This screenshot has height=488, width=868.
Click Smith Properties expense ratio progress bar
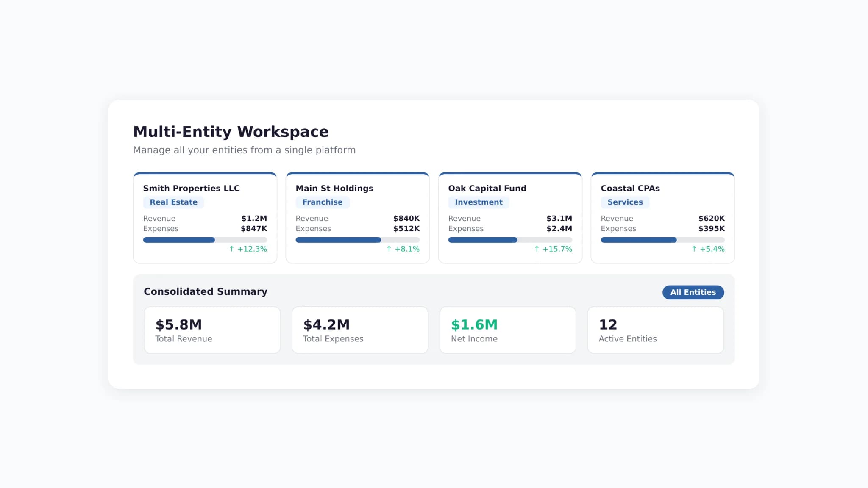click(205, 240)
